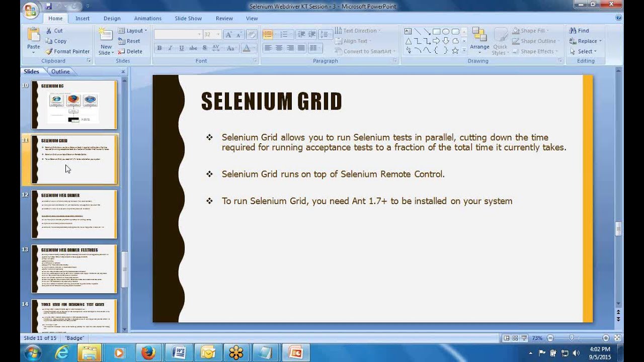This screenshot has height=362, width=644.
Task: Click the Clear All Formatting icon
Action: 252,34
